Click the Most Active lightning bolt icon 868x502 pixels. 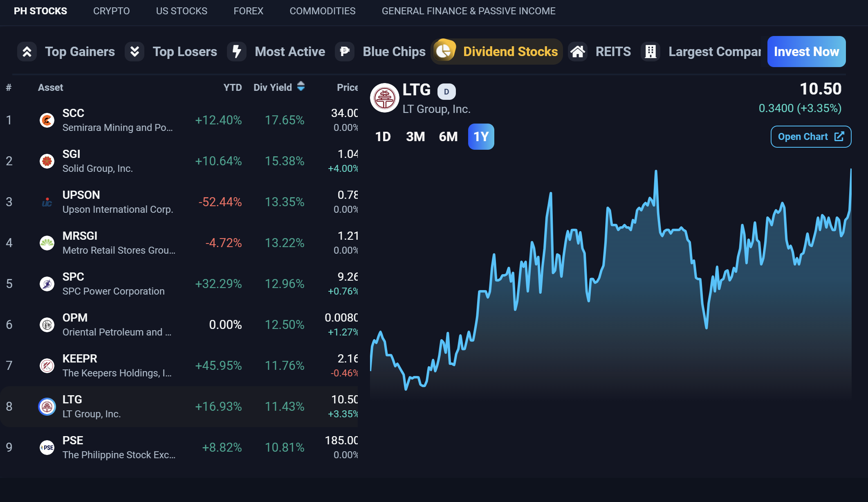pyautogui.click(x=237, y=52)
